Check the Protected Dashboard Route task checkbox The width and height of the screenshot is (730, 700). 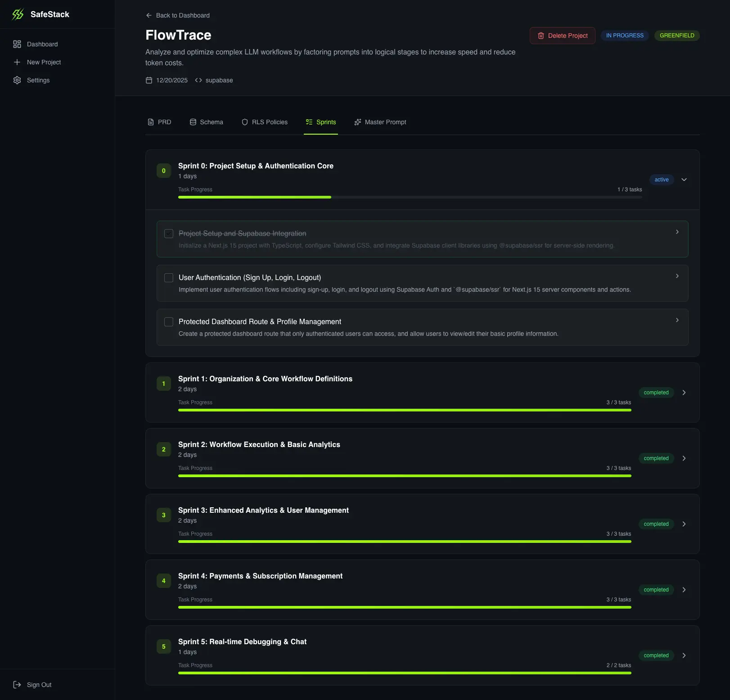(169, 322)
